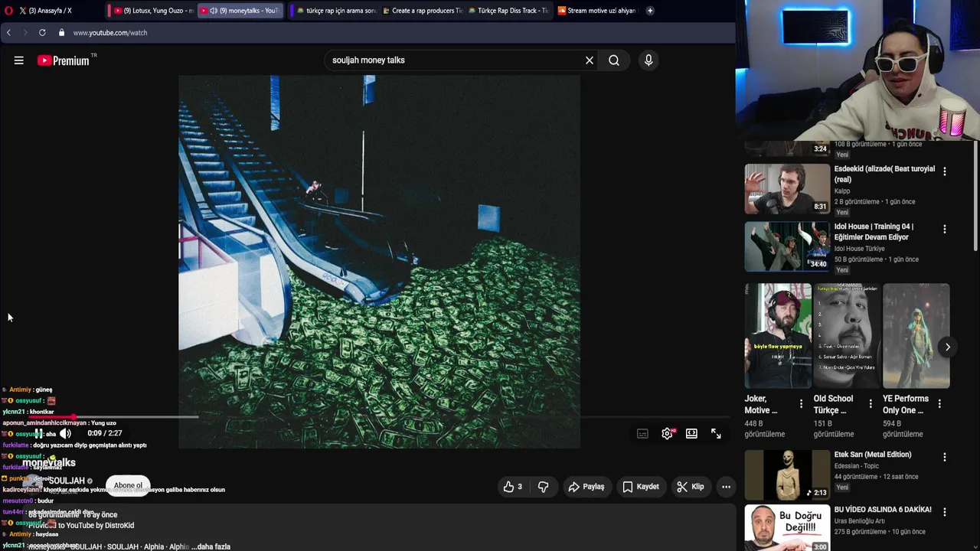Open more actions next to Klip button
The image size is (980, 551).
(726, 487)
